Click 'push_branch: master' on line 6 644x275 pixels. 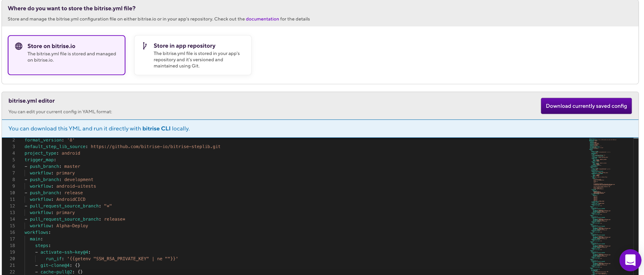click(55, 166)
